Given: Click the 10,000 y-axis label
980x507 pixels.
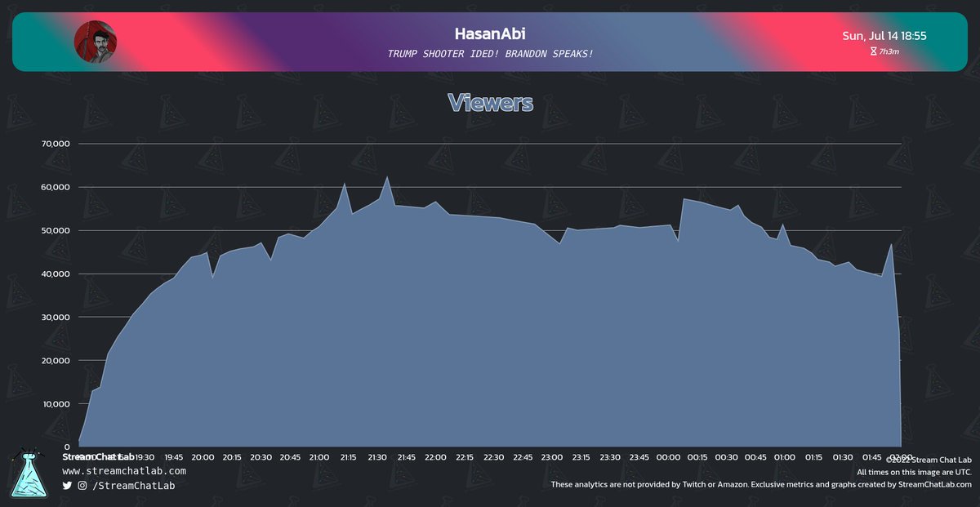Looking at the screenshot, I should (56, 404).
